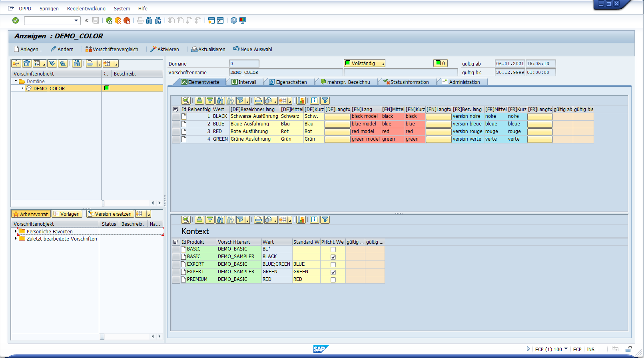Click the trash delete icon in tree toolbar
Screen dimensions: 644x358
[27, 64]
